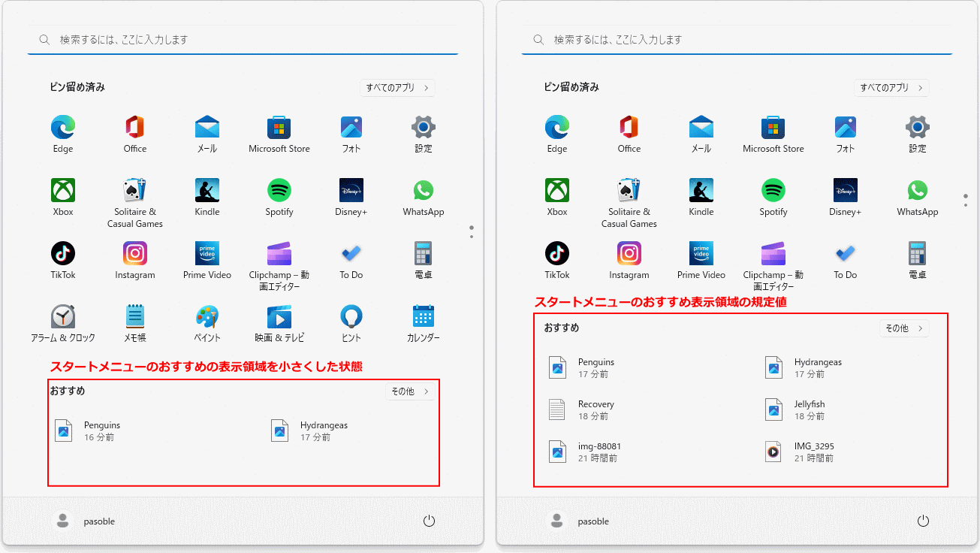
Task: Focus the search box in right menu
Action: [737, 40]
